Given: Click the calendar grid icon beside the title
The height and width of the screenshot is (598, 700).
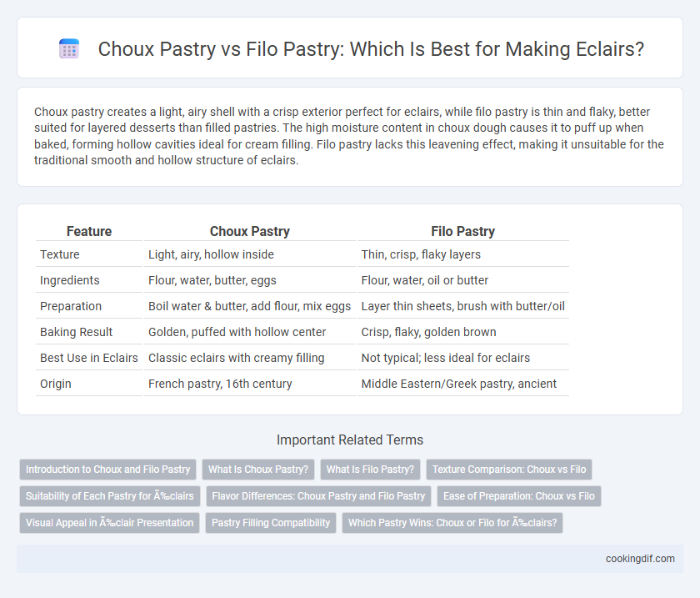Looking at the screenshot, I should (x=69, y=48).
